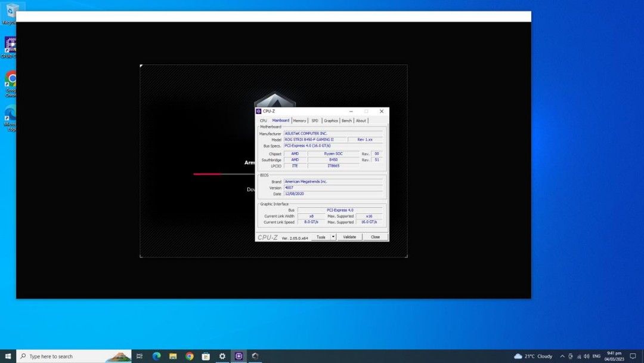Open the weather widget showing 21°C Cloudy

tap(533, 356)
